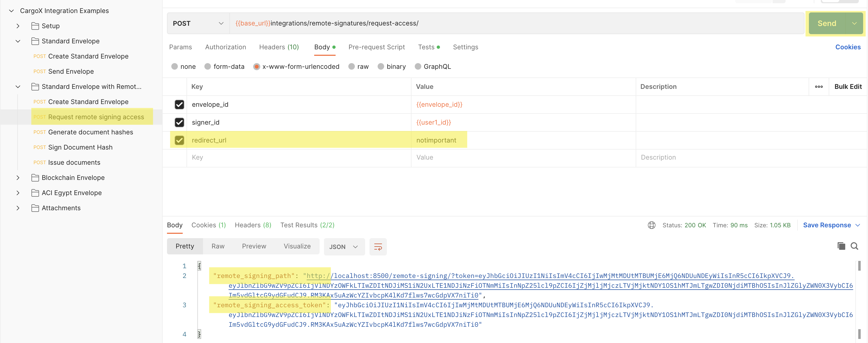The width and height of the screenshot is (868, 343).
Task: Click the Send button to execute request
Action: point(827,23)
